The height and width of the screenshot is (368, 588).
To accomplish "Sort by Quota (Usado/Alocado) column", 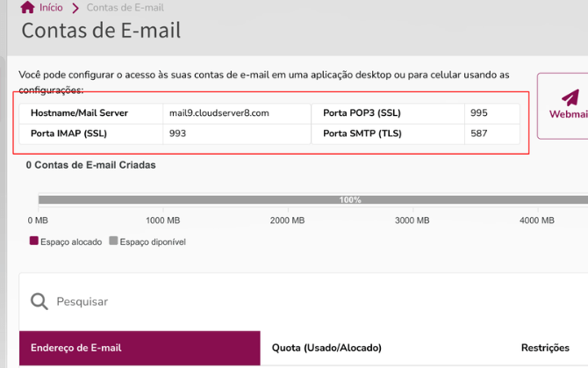I will pos(326,348).
